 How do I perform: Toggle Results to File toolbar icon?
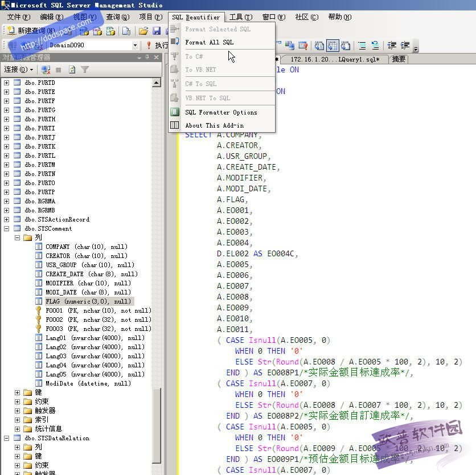(346, 46)
